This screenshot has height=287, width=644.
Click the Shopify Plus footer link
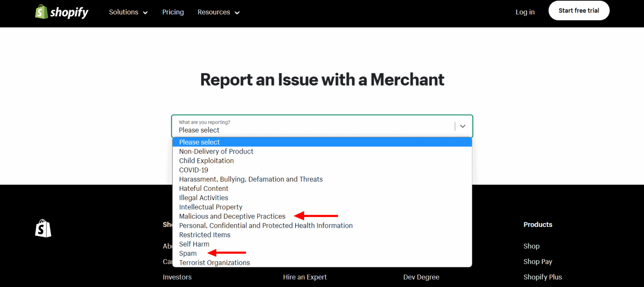543,277
